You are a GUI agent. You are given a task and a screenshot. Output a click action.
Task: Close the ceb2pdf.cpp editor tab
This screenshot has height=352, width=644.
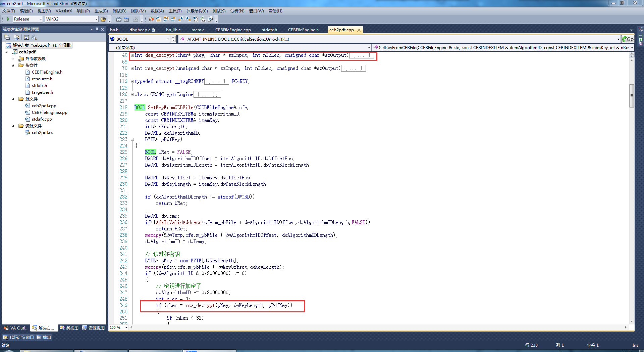(359, 30)
